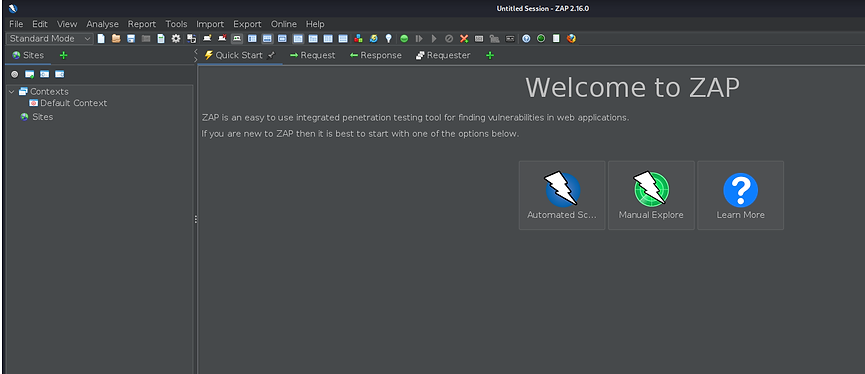Launch browser with the Firefox icon

571,39
